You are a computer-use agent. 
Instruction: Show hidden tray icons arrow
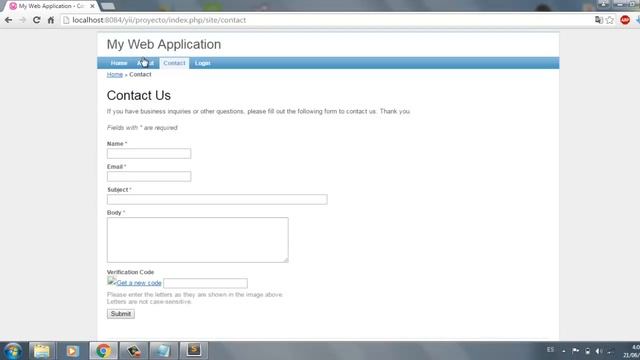click(x=564, y=351)
